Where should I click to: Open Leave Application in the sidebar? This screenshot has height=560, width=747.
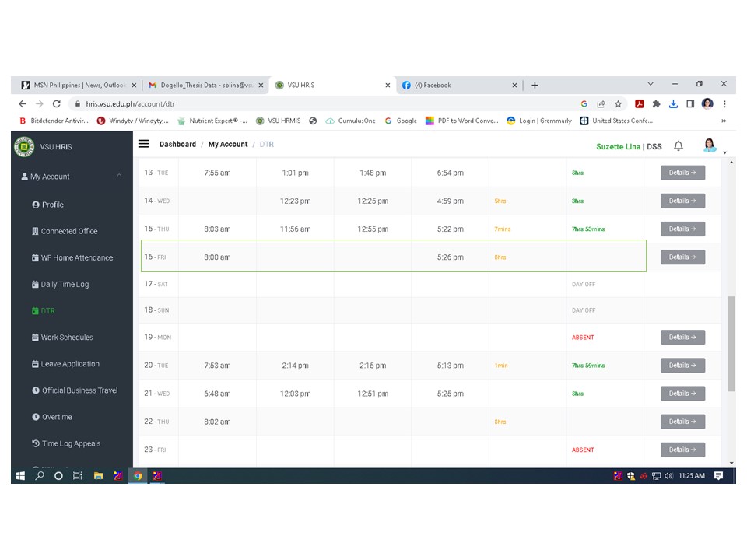(x=70, y=364)
